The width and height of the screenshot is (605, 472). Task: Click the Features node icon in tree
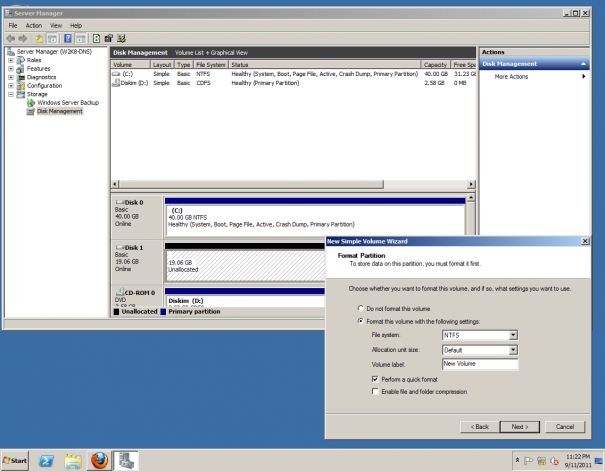(20, 69)
